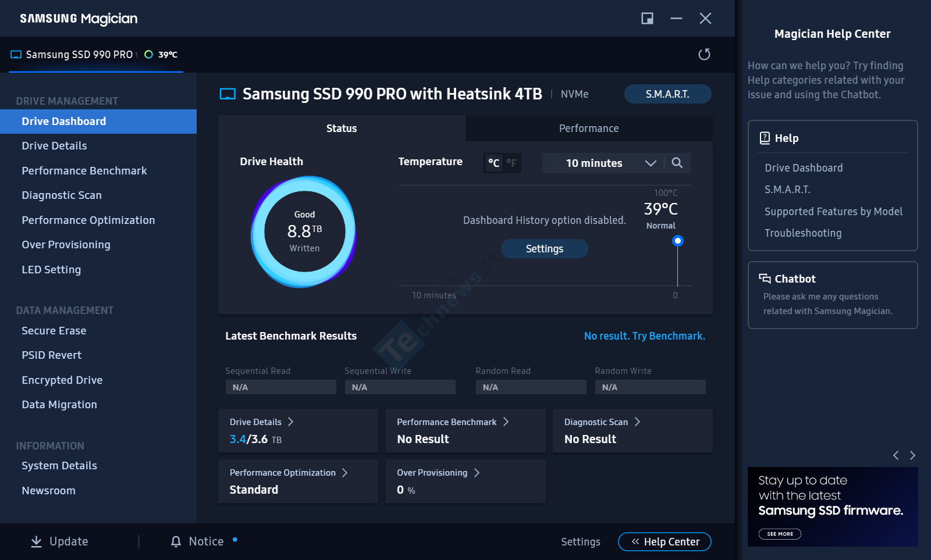
Task: Click the Random Write N/A field
Action: pos(650,387)
